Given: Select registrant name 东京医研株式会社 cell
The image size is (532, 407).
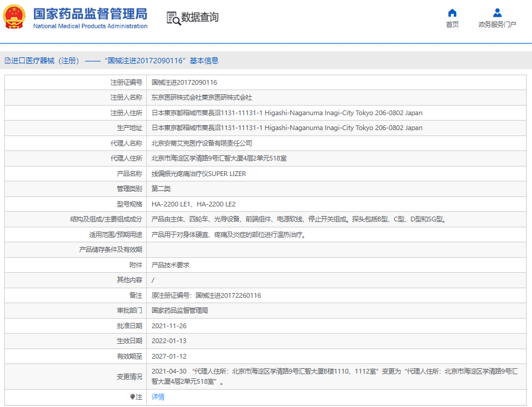Looking at the screenshot, I should click(202, 98).
